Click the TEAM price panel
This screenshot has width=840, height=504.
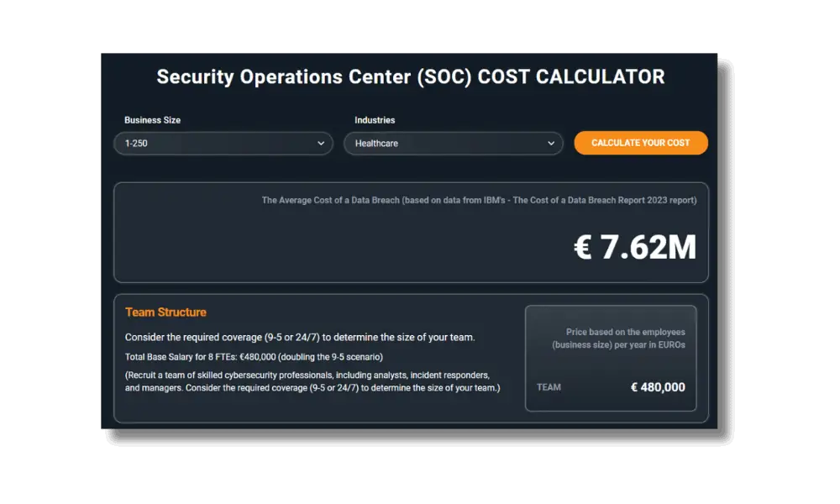[x=611, y=359]
